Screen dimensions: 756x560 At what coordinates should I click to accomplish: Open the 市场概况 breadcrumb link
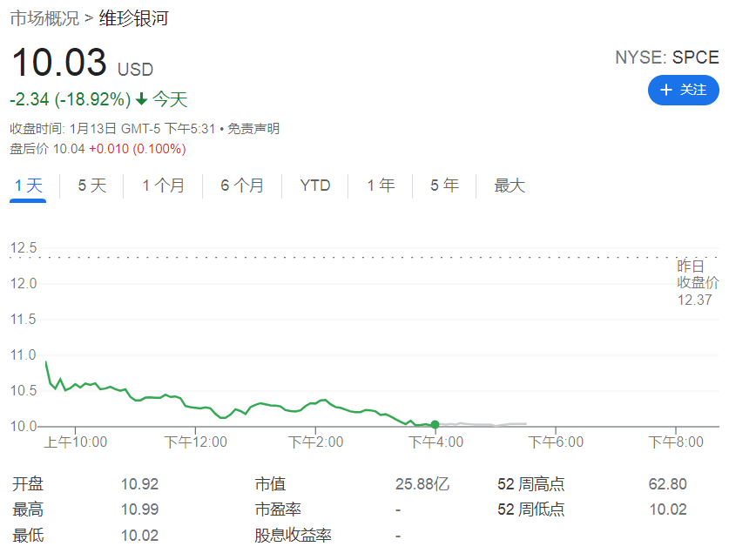pyautogui.click(x=44, y=18)
